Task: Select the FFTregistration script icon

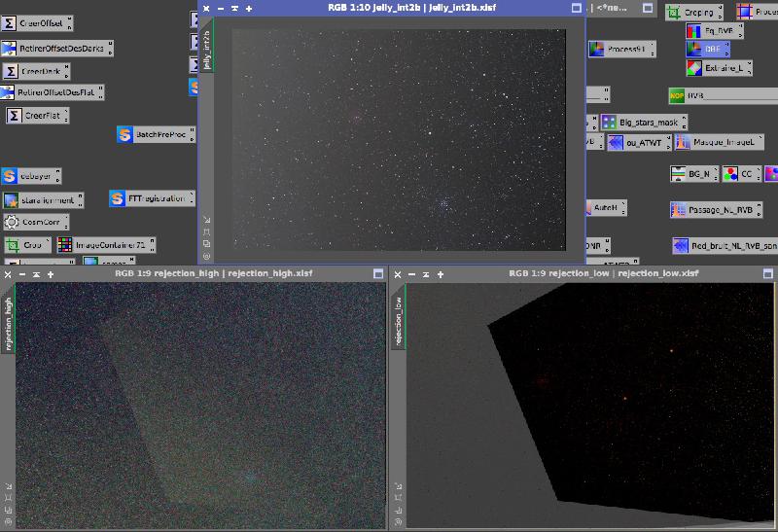Action: coord(152,198)
